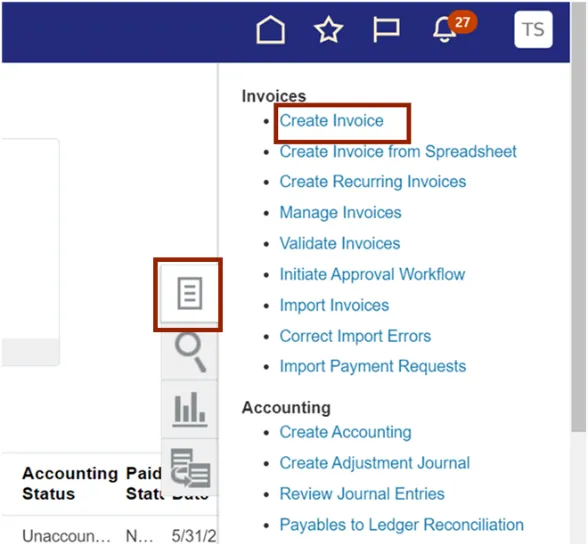Viewport: 588px width, 546px height.
Task: Open the bottom panel tab below the chart icon
Action: click(190, 467)
